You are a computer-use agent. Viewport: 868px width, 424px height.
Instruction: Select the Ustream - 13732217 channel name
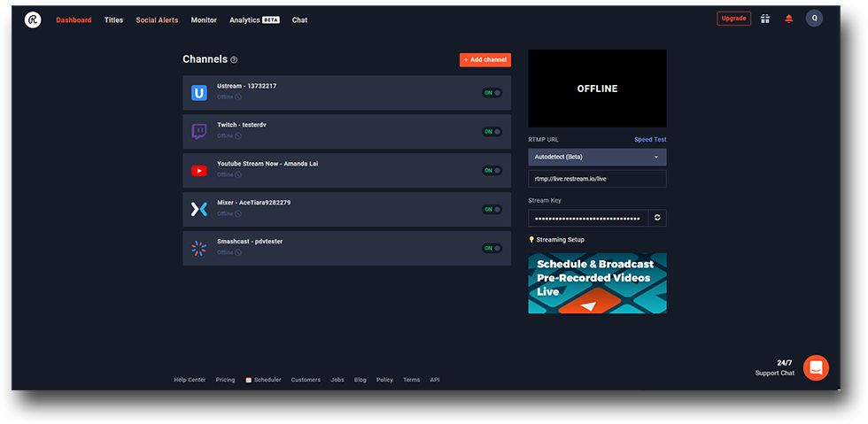[x=246, y=87]
